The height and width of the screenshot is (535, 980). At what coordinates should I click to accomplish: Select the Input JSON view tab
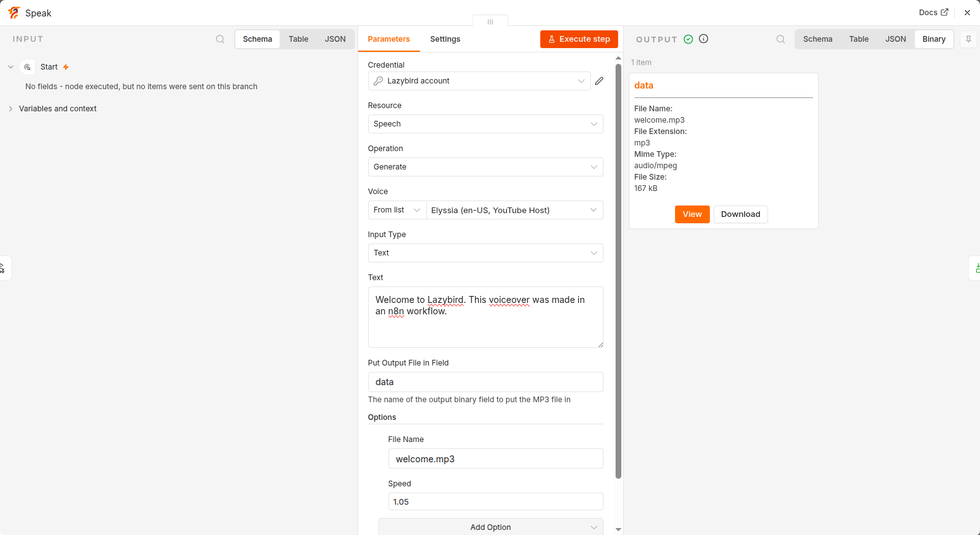335,39
